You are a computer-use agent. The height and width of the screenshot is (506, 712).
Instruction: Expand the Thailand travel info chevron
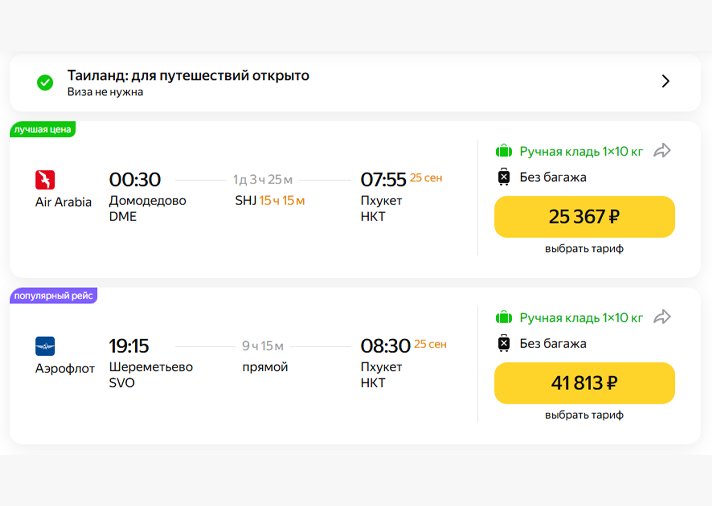tap(666, 82)
